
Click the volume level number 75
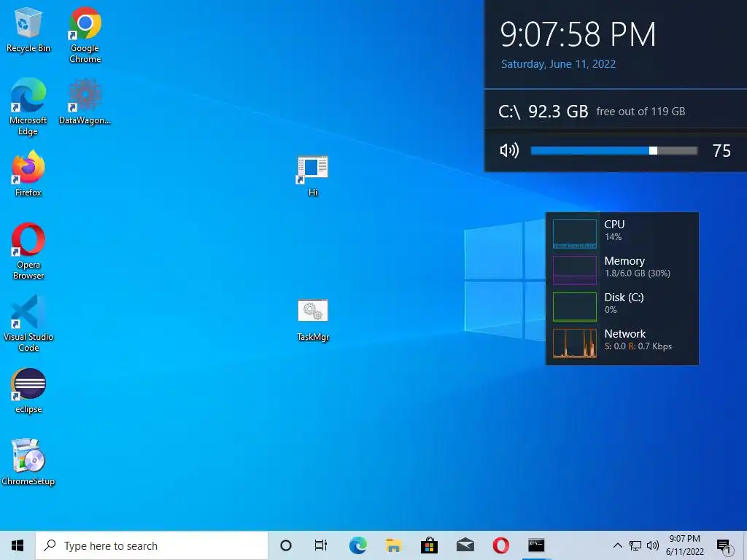pyautogui.click(x=721, y=151)
